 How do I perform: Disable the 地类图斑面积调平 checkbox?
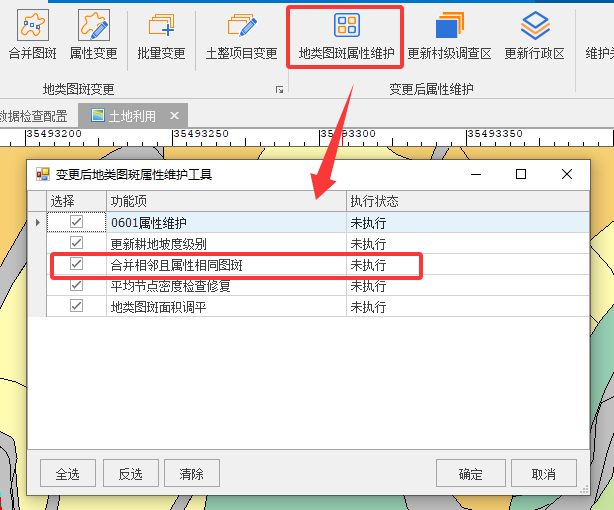click(x=76, y=306)
